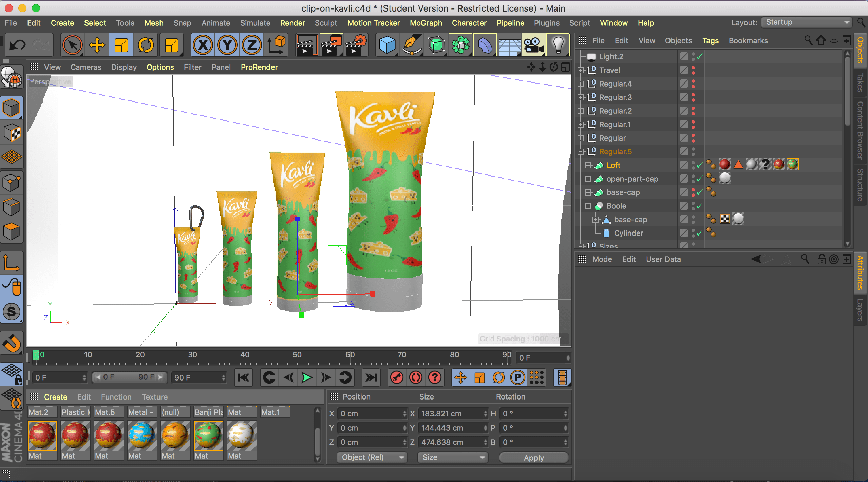The width and height of the screenshot is (868, 482).
Task: Open the Size mode dropdown
Action: pos(453,457)
